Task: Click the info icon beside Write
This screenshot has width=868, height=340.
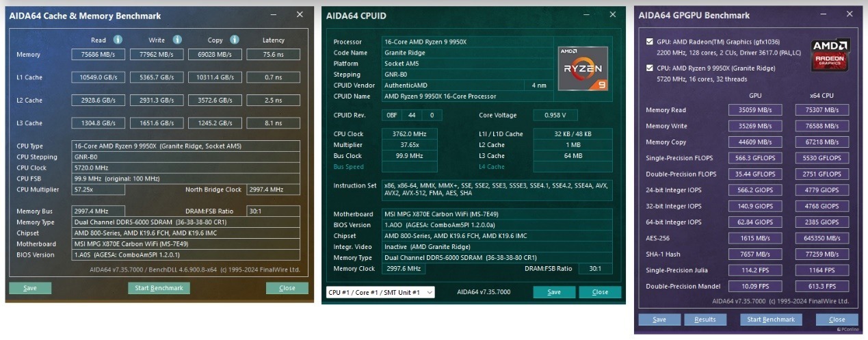Action: pos(177,40)
